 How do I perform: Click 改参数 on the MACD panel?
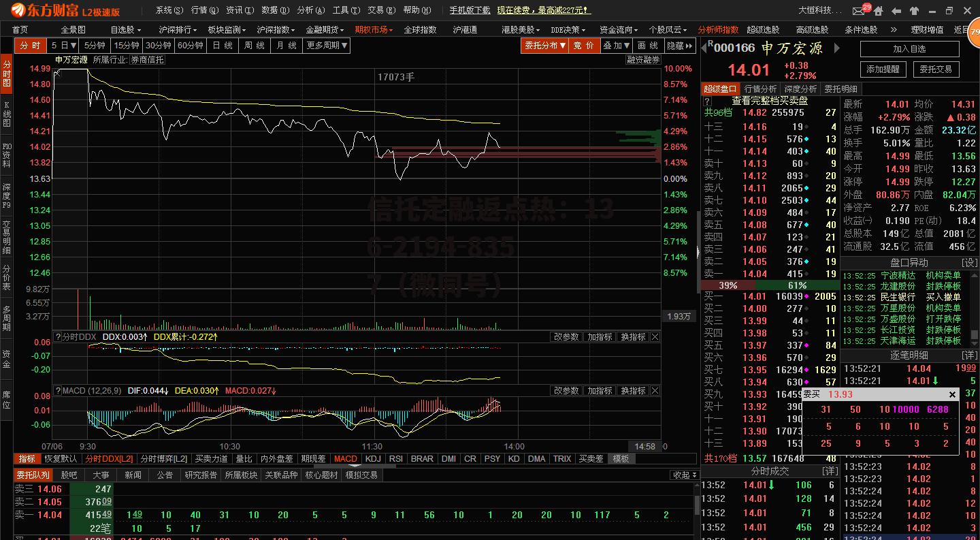click(566, 391)
